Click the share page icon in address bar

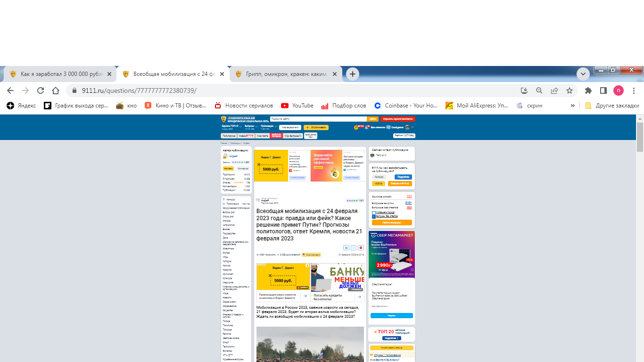tap(554, 90)
